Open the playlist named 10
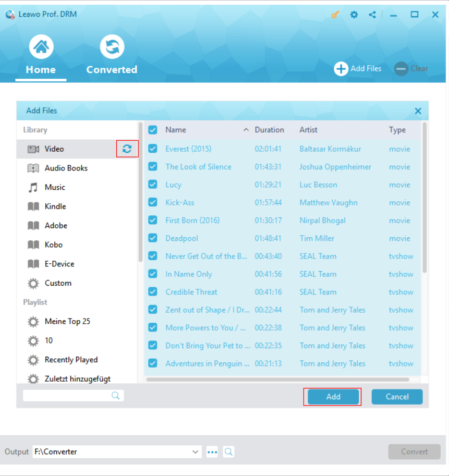This screenshot has width=449, height=476. 77,340
